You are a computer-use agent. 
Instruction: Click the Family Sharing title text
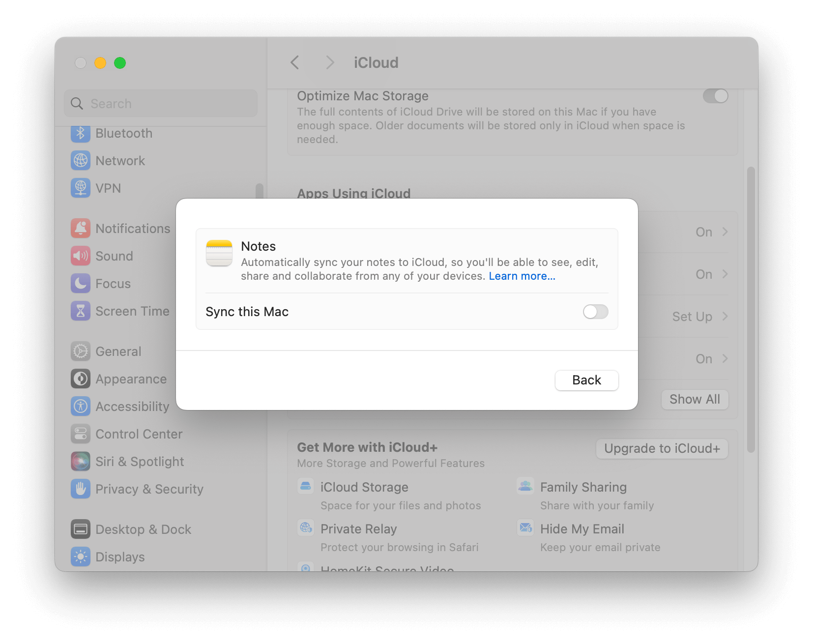[583, 487]
